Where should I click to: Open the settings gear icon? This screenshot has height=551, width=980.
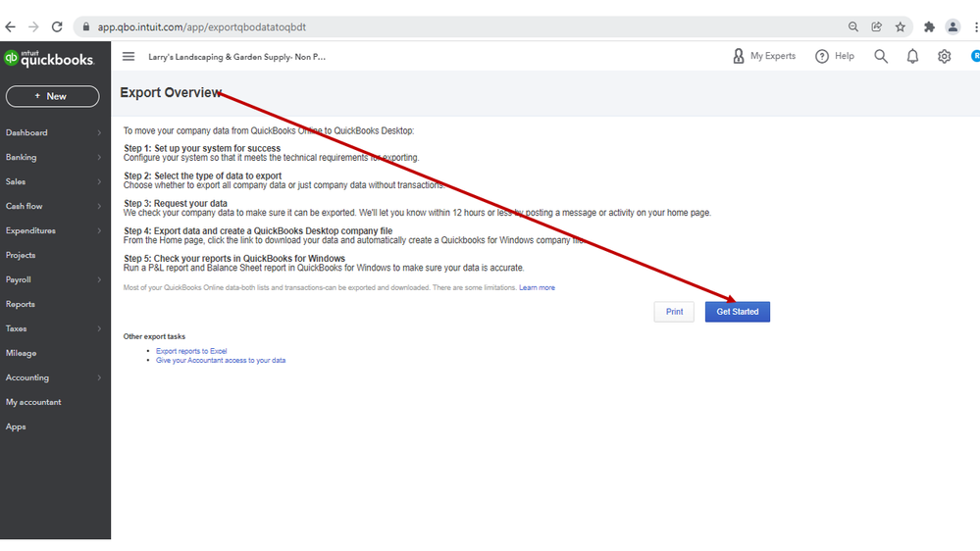pyautogui.click(x=945, y=56)
